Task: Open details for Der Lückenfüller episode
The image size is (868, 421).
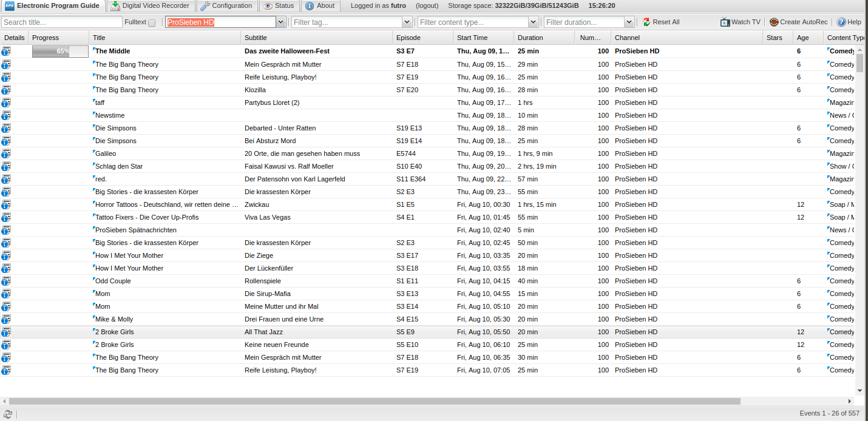Action: (x=6, y=268)
